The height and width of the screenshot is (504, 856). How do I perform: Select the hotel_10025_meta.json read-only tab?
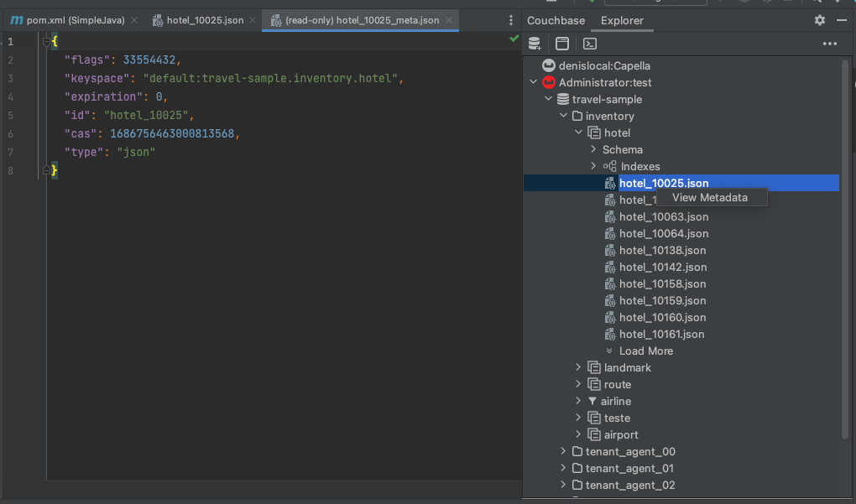click(362, 20)
